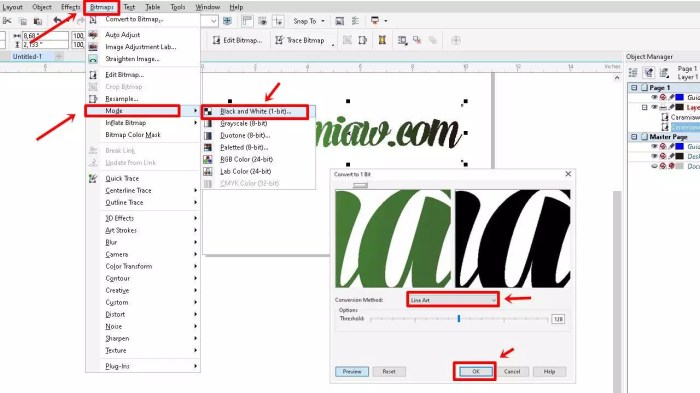
Task: Click the scroll-up arrow above the canvas scrollbar
Action: [617, 78]
